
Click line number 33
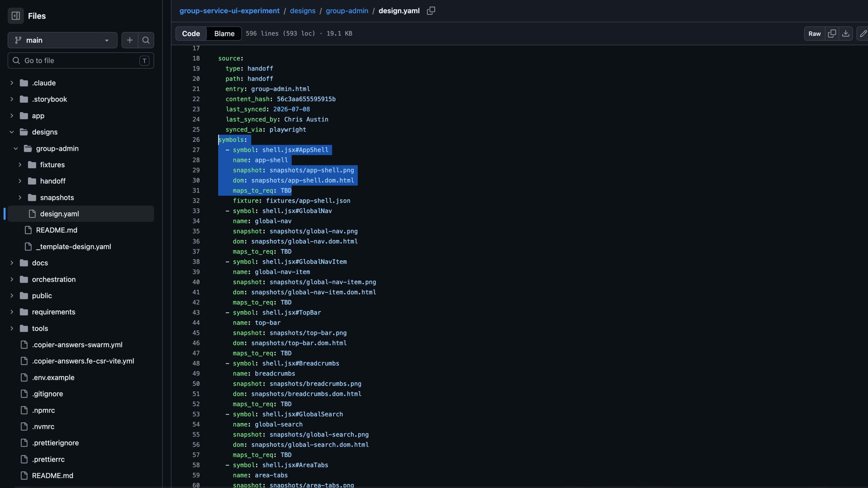[196, 211]
